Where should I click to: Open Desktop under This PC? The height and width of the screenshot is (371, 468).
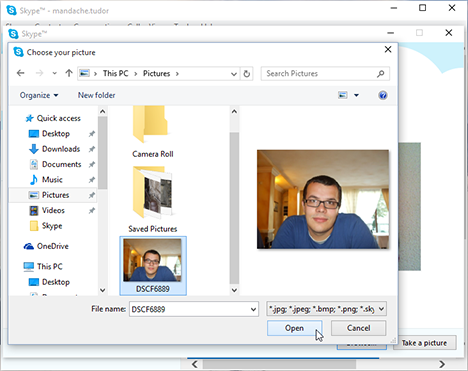49,282
